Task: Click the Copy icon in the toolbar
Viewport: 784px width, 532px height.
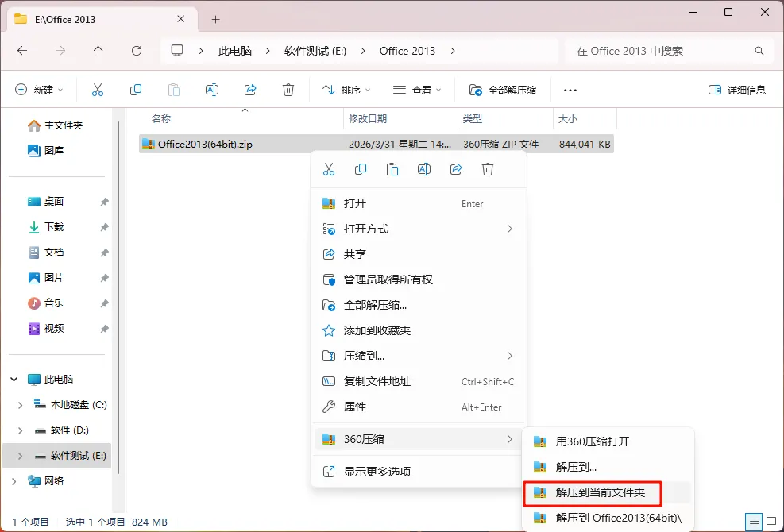Action: click(136, 90)
